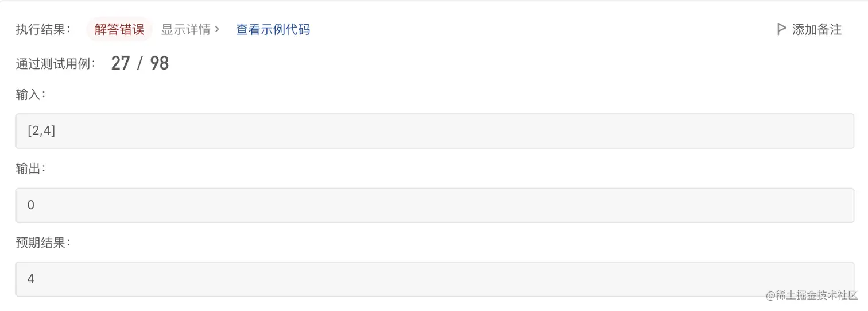The height and width of the screenshot is (311, 868).
Task: Expand the chevron after 显示详情
Action: click(x=217, y=29)
